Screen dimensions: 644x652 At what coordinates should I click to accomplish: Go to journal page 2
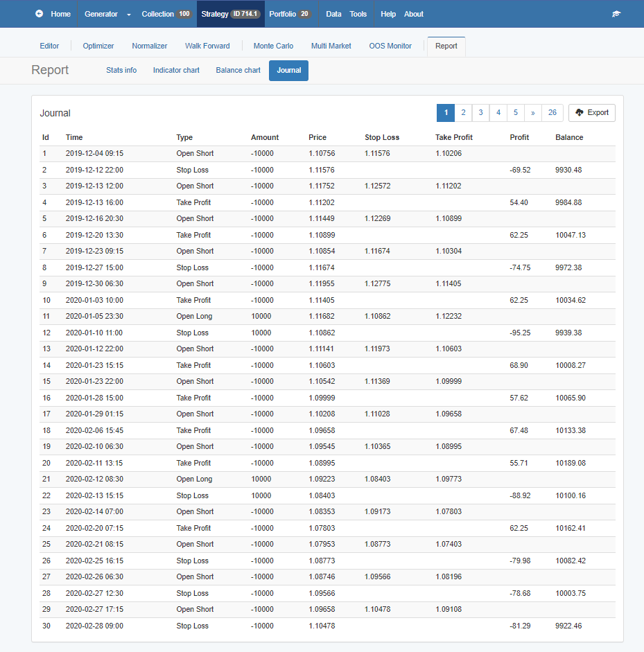[463, 112]
